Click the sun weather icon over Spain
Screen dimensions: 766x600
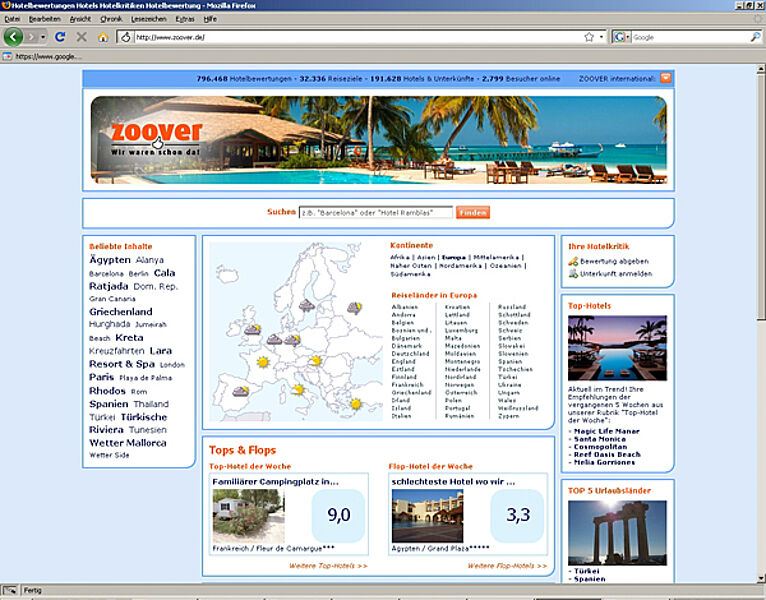coord(241,392)
